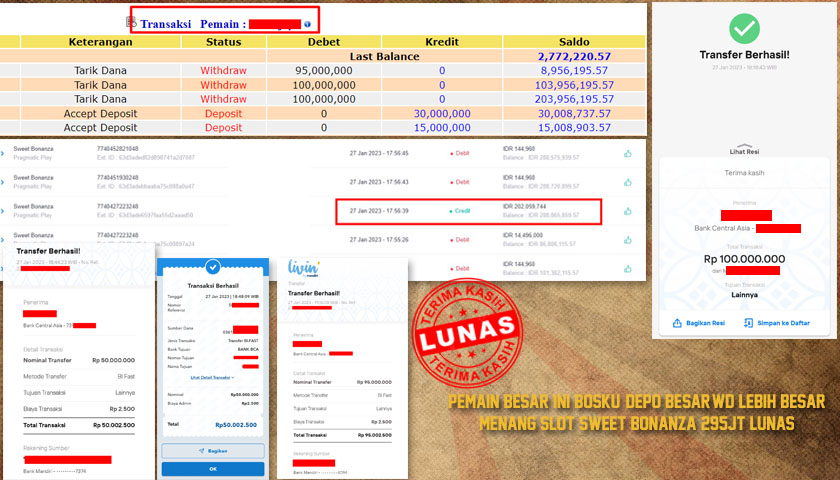
Task: Expand Lihat Detail Transaksi link
Action: pyautogui.click(x=212, y=377)
